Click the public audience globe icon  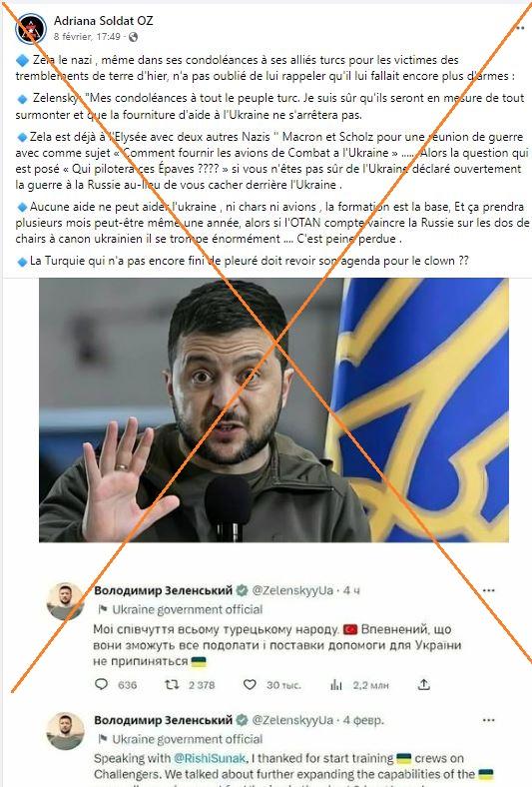pyautogui.click(x=134, y=37)
